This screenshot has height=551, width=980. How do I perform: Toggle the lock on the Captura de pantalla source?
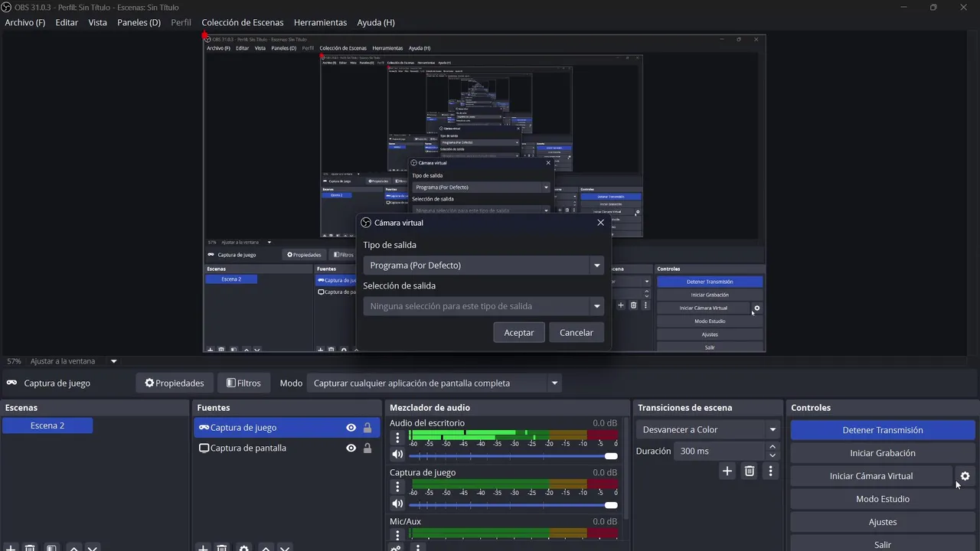pos(367,448)
